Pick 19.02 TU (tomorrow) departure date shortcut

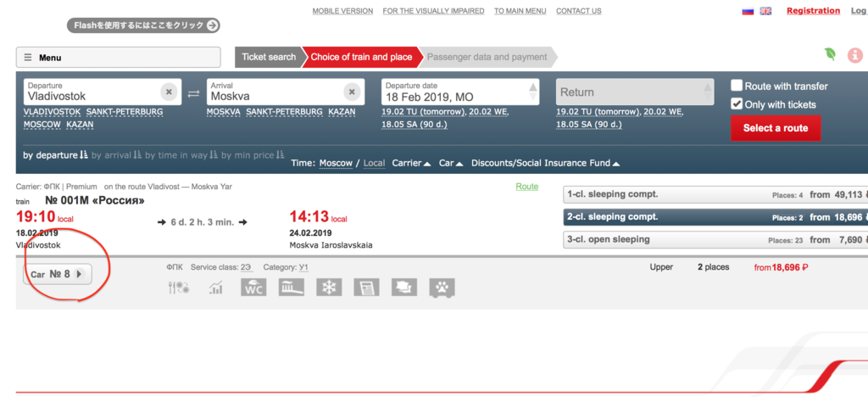[425, 112]
